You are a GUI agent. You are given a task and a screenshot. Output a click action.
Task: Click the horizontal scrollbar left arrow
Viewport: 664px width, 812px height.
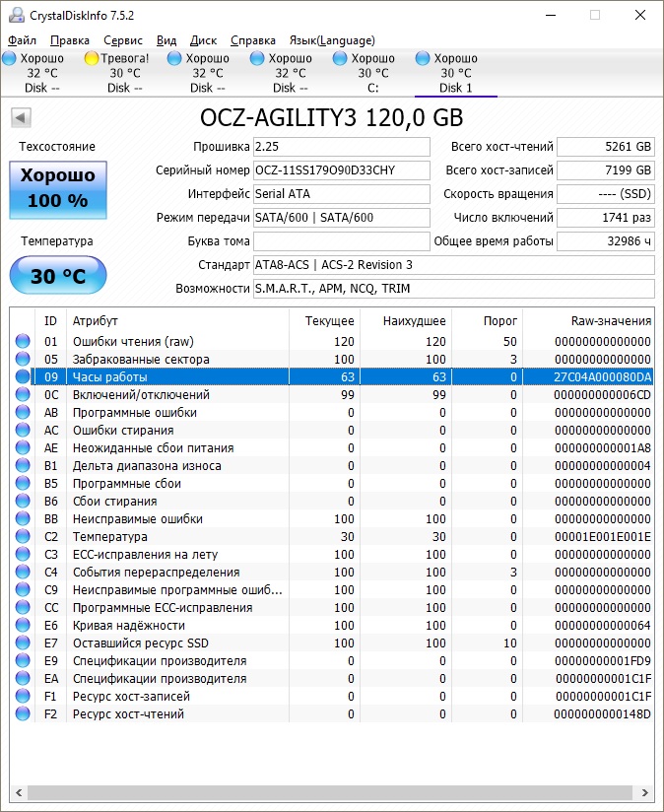[19, 792]
